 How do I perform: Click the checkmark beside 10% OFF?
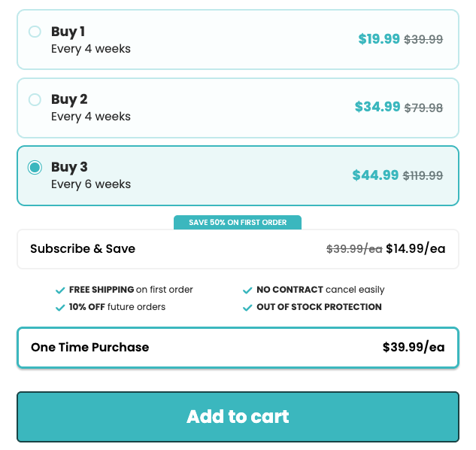60,307
